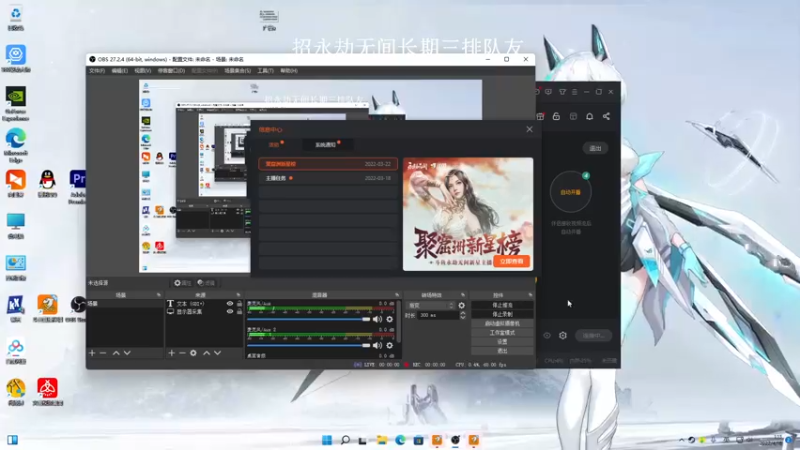The width and height of the screenshot is (800, 450).
Task: Increase the transition duration stepper
Action: (462, 313)
